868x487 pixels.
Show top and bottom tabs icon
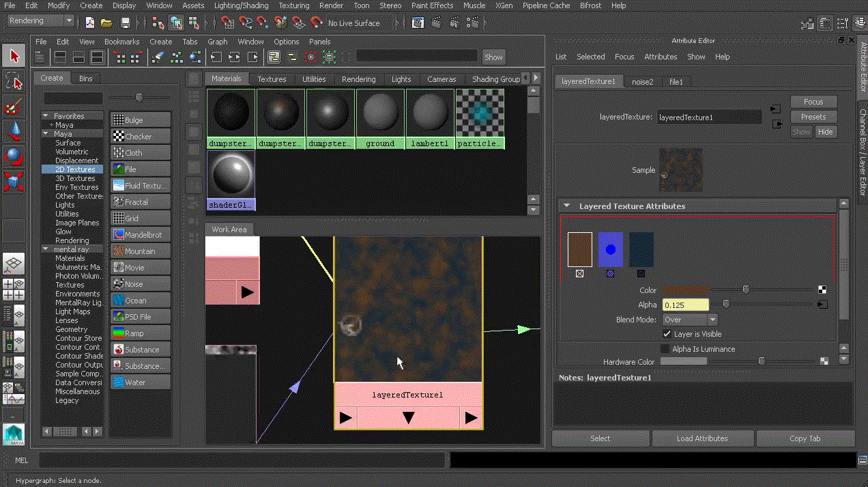coord(97,57)
